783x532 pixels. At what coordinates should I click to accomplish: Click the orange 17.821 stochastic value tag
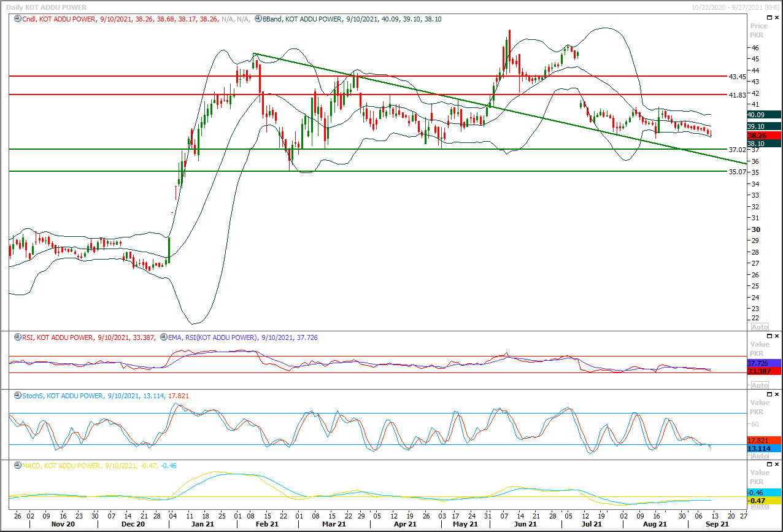(764, 440)
